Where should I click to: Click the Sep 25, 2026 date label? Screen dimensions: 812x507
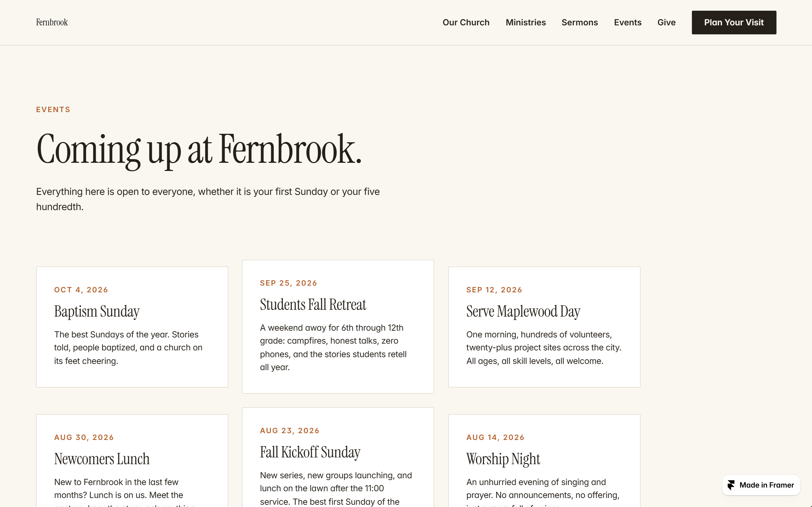tap(288, 283)
